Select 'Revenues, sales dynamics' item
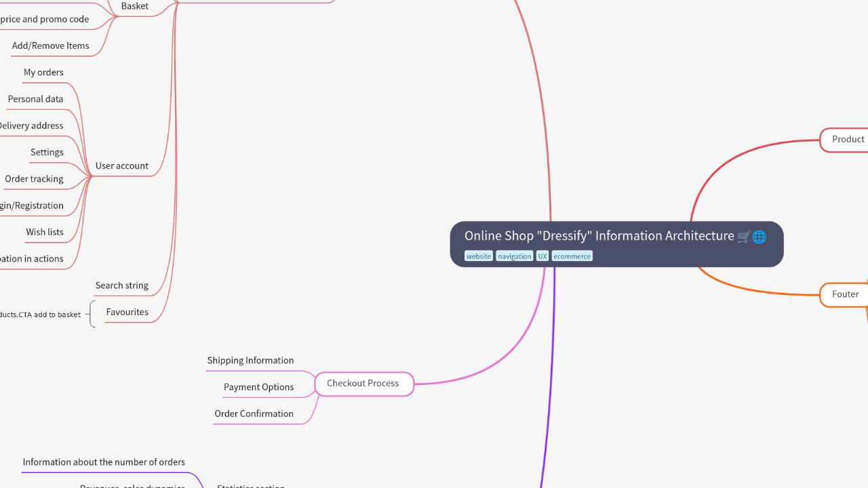This screenshot has height=488, width=868. [132, 485]
